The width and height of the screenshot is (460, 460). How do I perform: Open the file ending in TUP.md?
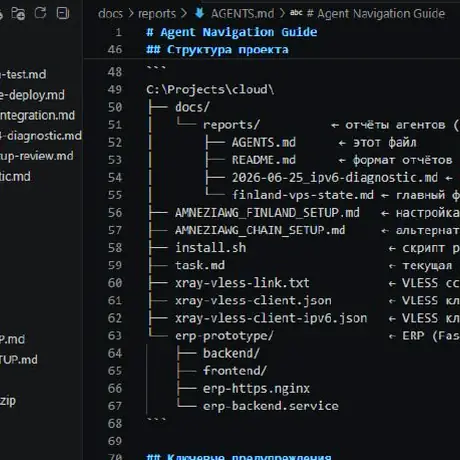19,360
